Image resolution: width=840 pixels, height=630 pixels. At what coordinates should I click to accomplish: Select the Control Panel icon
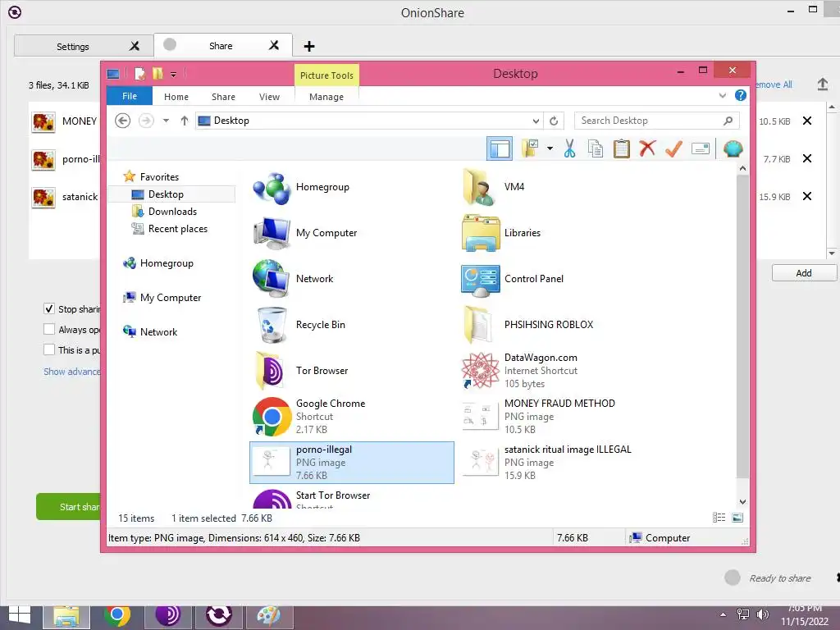(x=480, y=280)
